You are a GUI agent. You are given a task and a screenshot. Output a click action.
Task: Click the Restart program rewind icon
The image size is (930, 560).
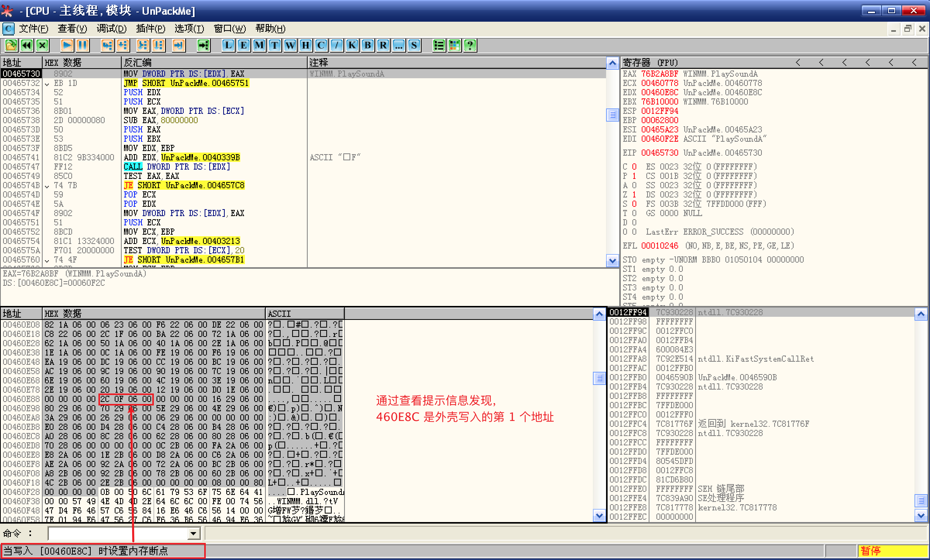(x=26, y=45)
